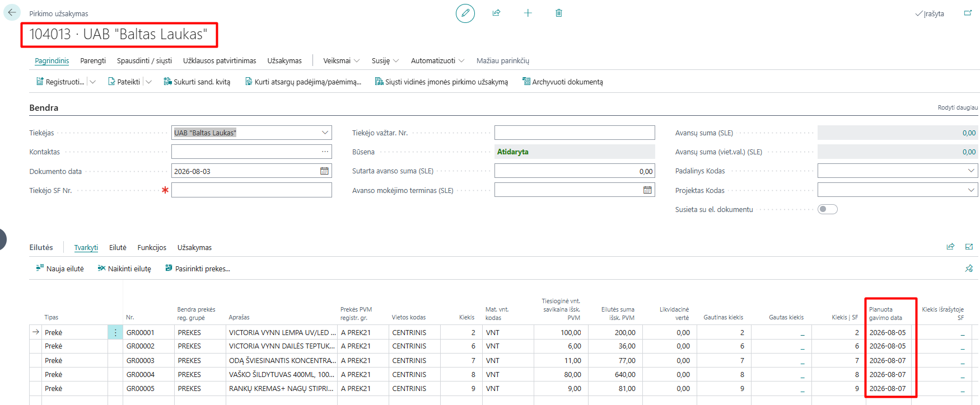The image size is (980, 405).
Task: Open the Užklausos patvirtinimas tab
Action: point(220,60)
